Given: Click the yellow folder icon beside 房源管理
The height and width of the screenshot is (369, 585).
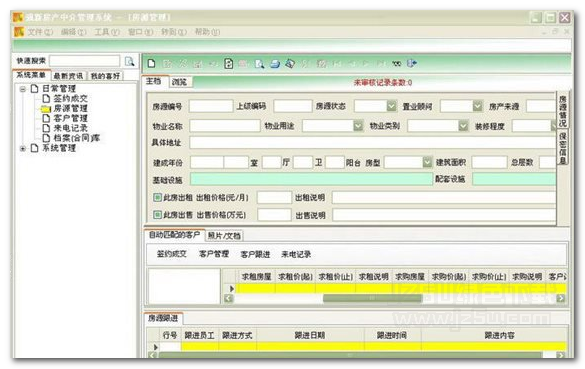Looking at the screenshot, I should click(46, 109).
